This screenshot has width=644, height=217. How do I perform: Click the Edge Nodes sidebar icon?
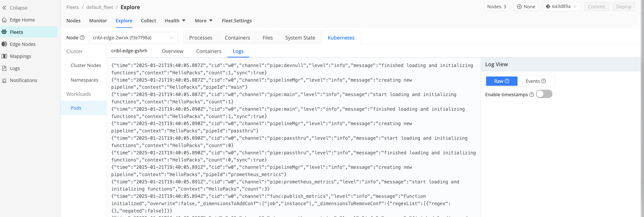pyautogui.click(x=4, y=44)
